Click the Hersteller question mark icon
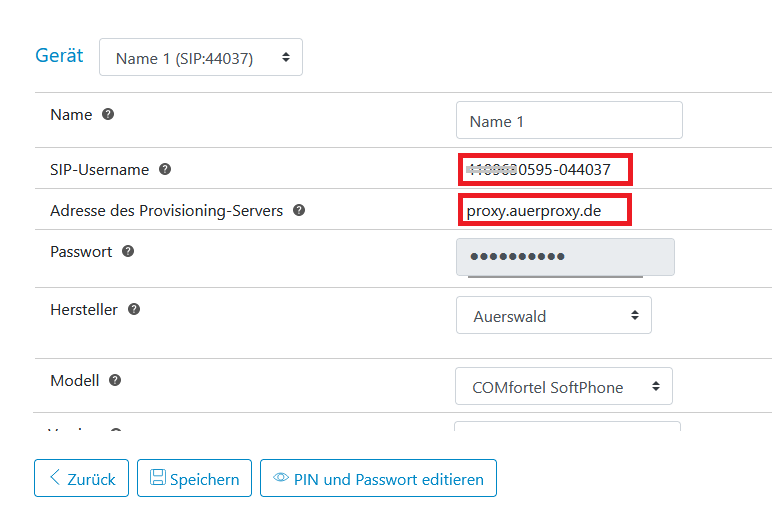This screenshot has height=520, width=772. tap(134, 309)
